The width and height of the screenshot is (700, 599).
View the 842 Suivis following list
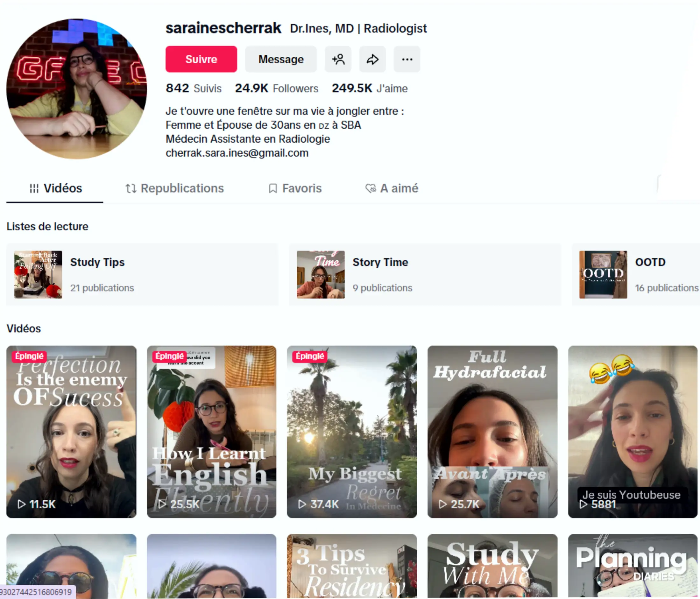(193, 88)
